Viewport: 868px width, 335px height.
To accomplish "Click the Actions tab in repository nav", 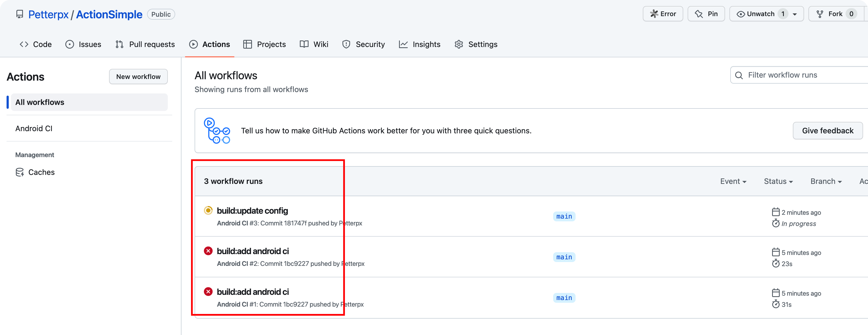I will (209, 44).
